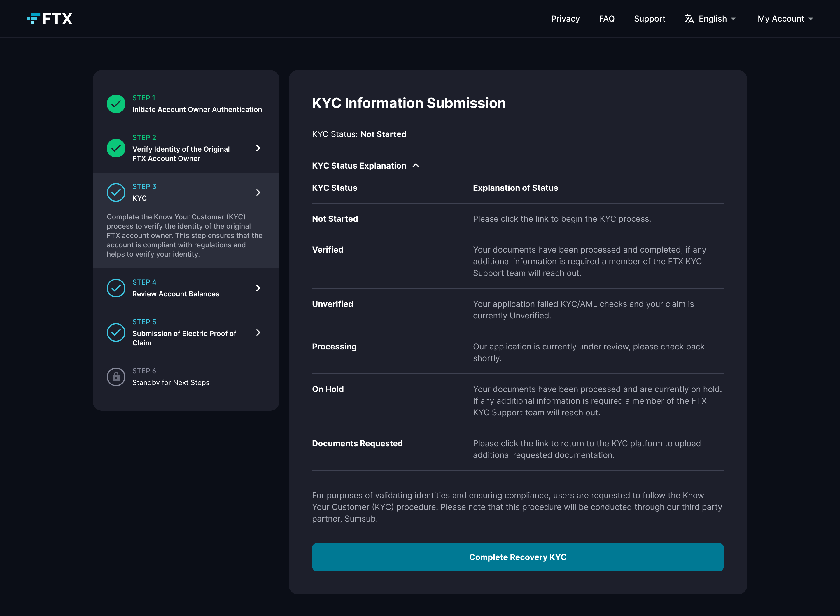Open the Privacy menu item
This screenshot has width=840, height=616.
(x=565, y=19)
